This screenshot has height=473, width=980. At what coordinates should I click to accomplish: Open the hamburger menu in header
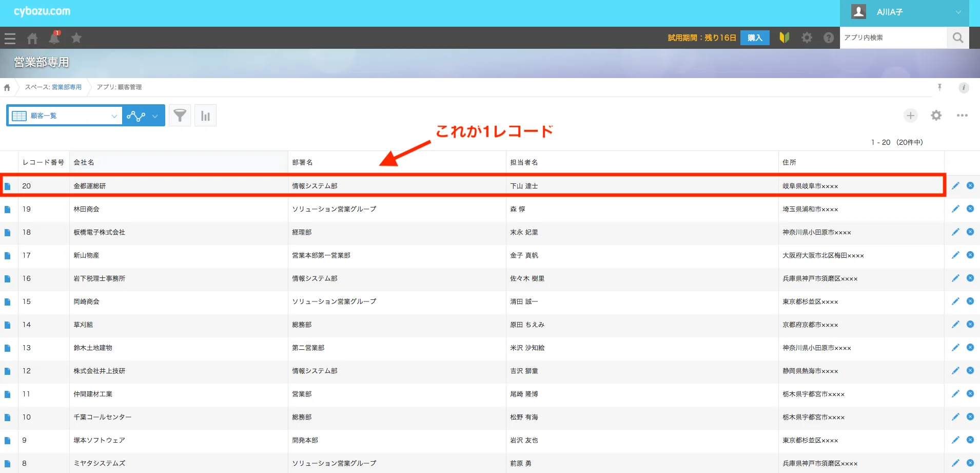coord(10,38)
